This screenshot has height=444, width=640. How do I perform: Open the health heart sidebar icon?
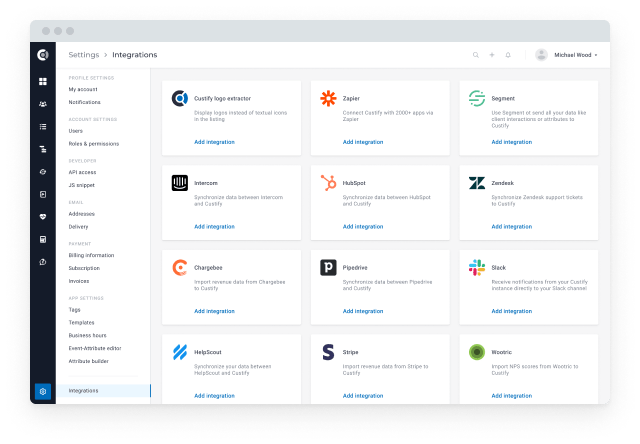(x=43, y=217)
